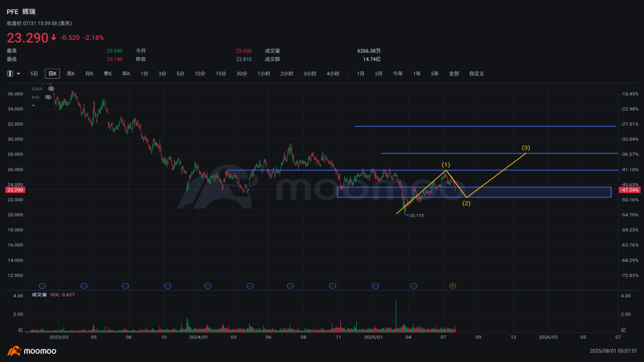Open the chart layout dropdown
Viewport: 644px width, 362px height.
coord(14,74)
